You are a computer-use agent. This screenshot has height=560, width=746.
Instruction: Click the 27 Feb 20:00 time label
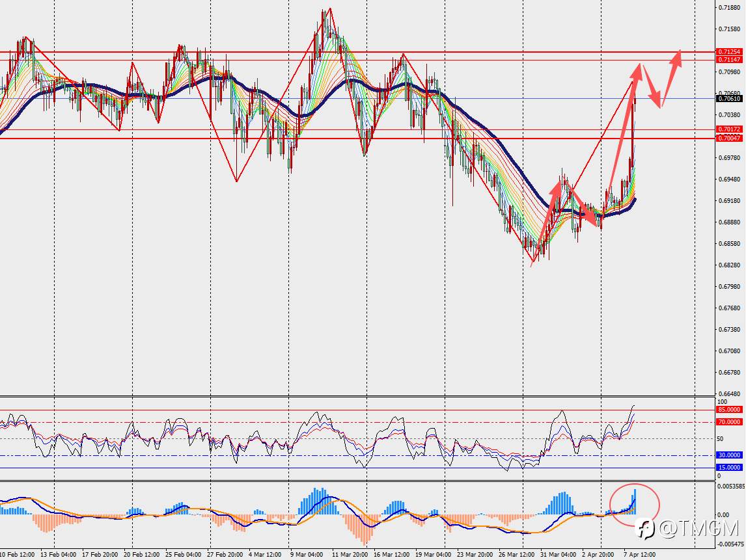pyautogui.click(x=225, y=555)
